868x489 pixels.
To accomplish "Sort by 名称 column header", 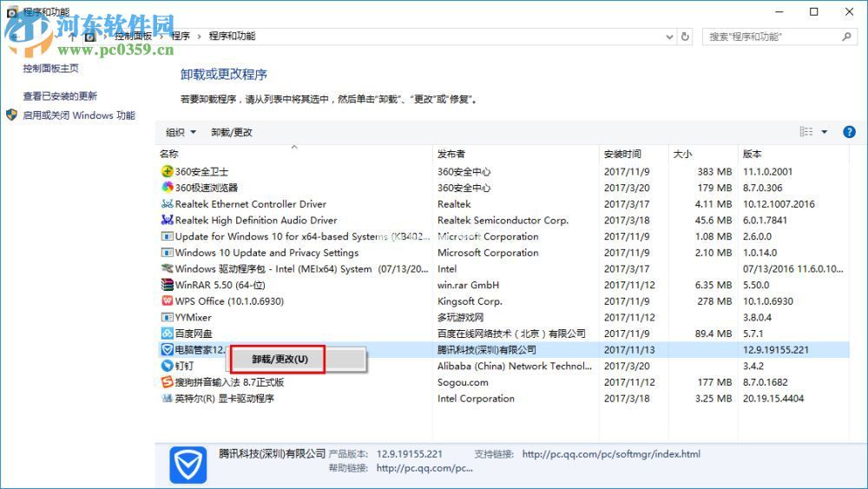I will [x=169, y=154].
